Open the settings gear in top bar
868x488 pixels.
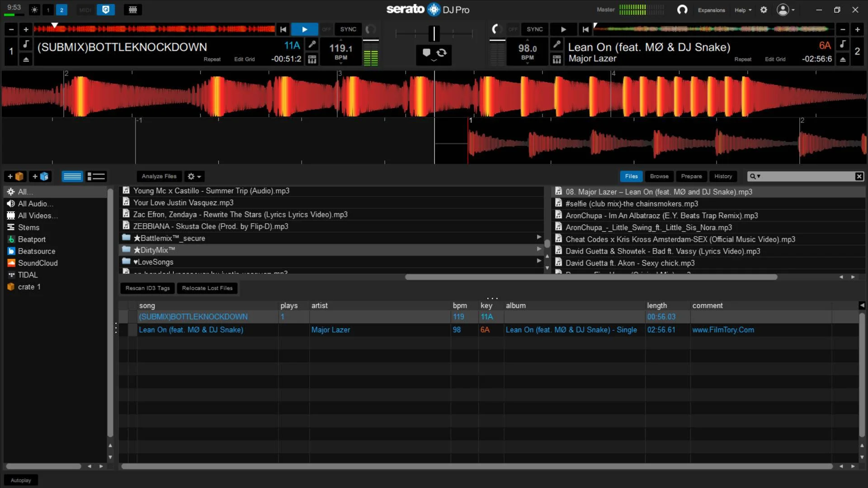[764, 9]
